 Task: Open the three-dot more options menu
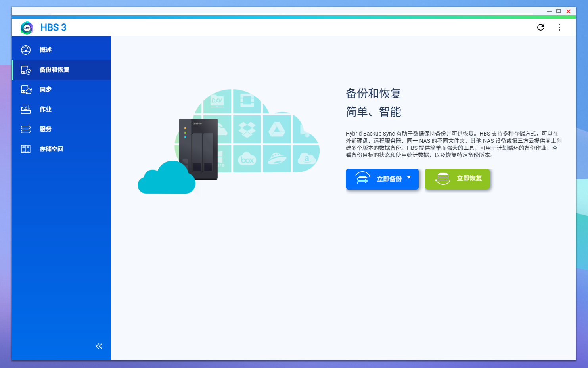tap(559, 27)
